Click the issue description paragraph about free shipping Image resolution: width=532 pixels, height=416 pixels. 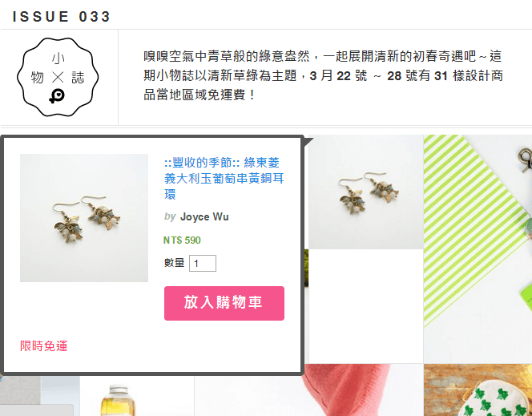323,75
